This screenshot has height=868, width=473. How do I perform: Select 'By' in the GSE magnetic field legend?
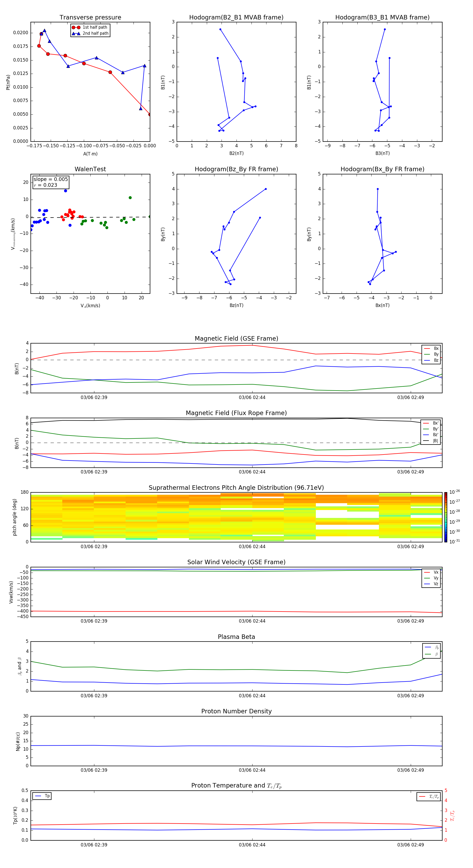pos(431,354)
